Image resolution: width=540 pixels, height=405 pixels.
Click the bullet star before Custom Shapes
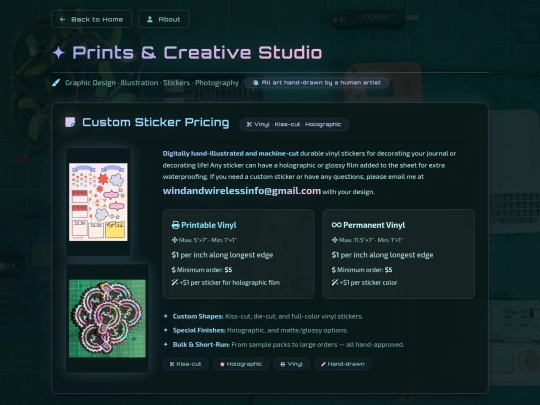(166, 316)
